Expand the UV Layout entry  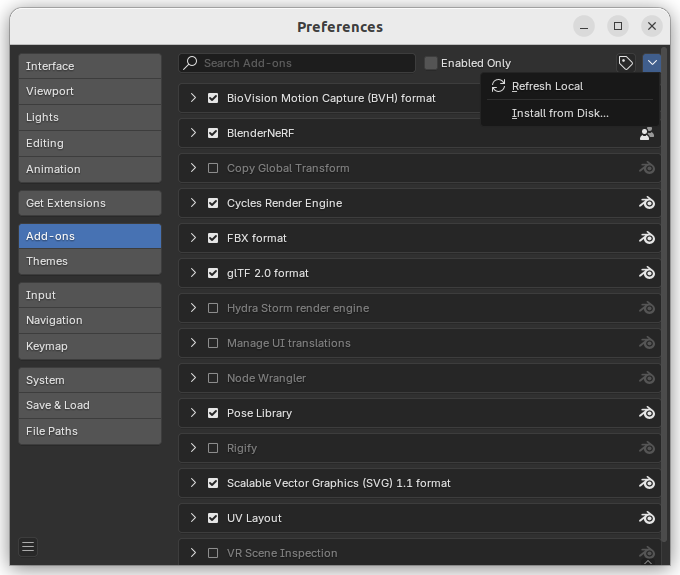point(193,518)
